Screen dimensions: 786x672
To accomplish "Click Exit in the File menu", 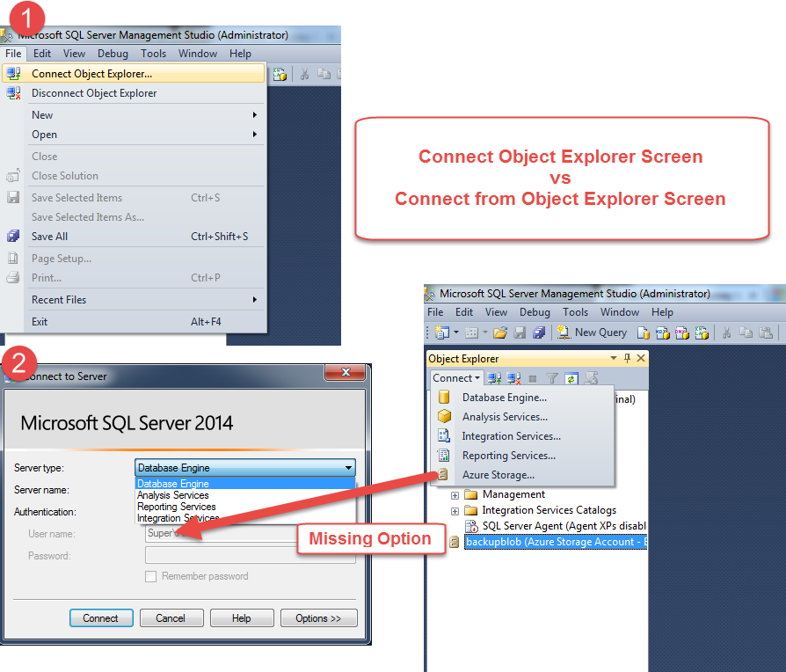I will click(134, 321).
